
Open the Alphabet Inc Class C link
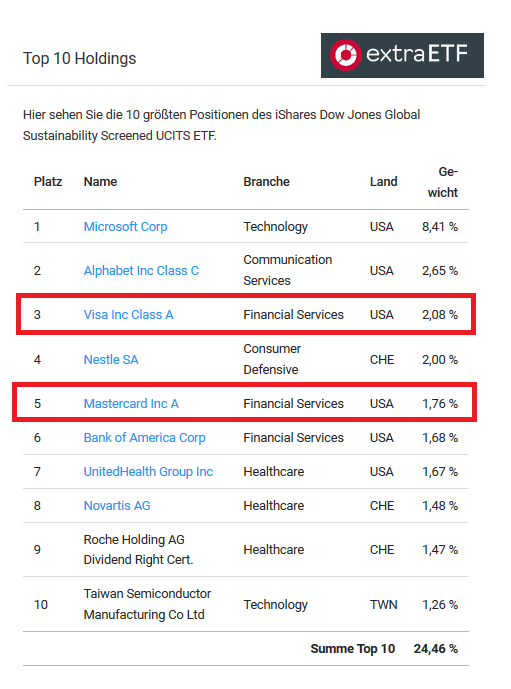141,271
